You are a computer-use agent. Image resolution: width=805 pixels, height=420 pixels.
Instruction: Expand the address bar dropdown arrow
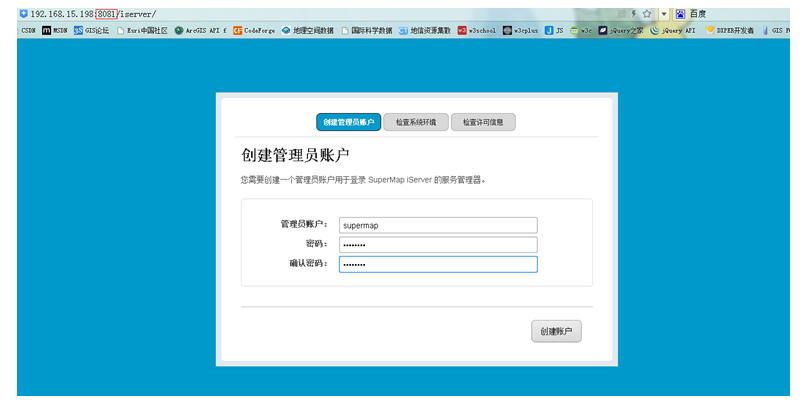click(663, 14)
